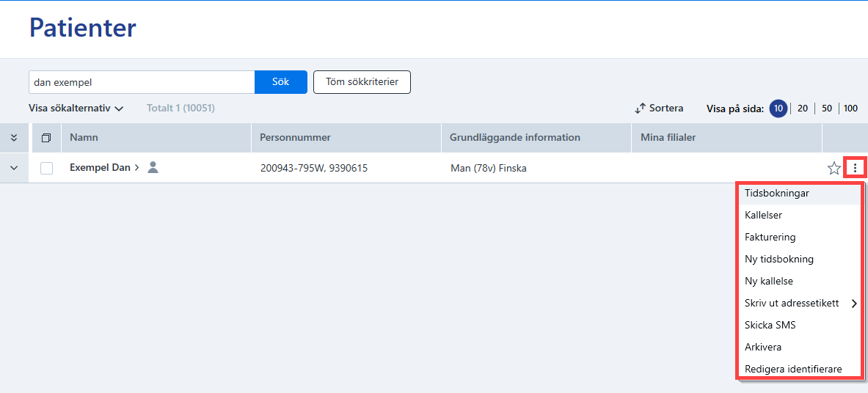Mark Exempel Dan as favorite with star
This screenshot has width=868, height=393.
coord(834,168)
